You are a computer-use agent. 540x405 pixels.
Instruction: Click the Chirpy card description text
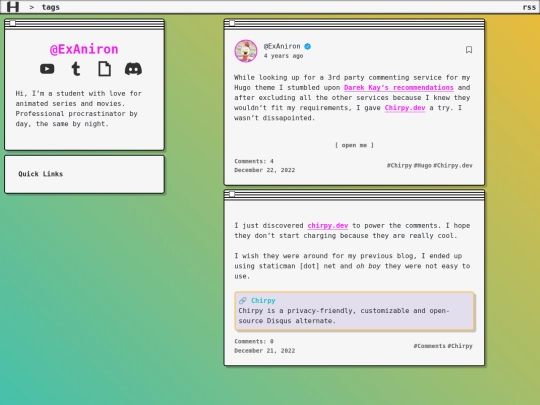[x=344, y=316]
